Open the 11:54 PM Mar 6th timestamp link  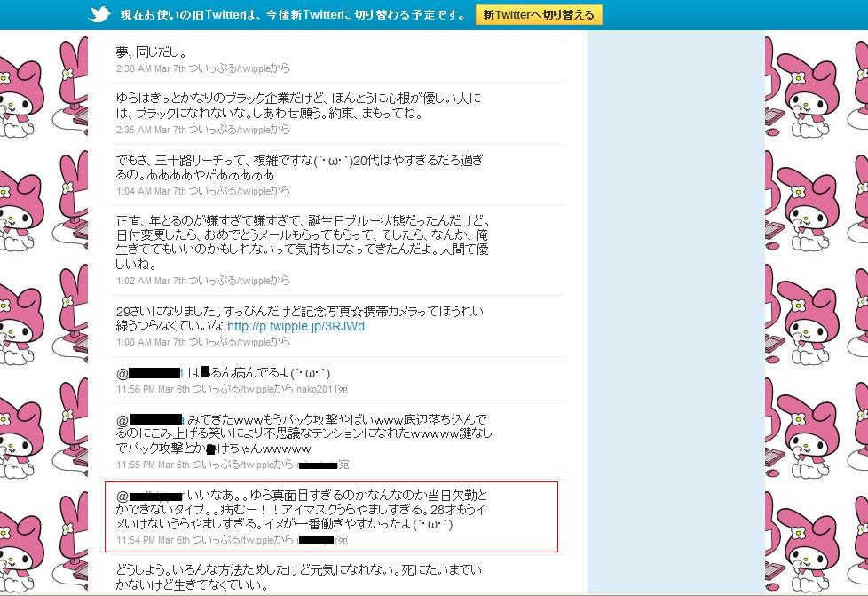point(153,540)
